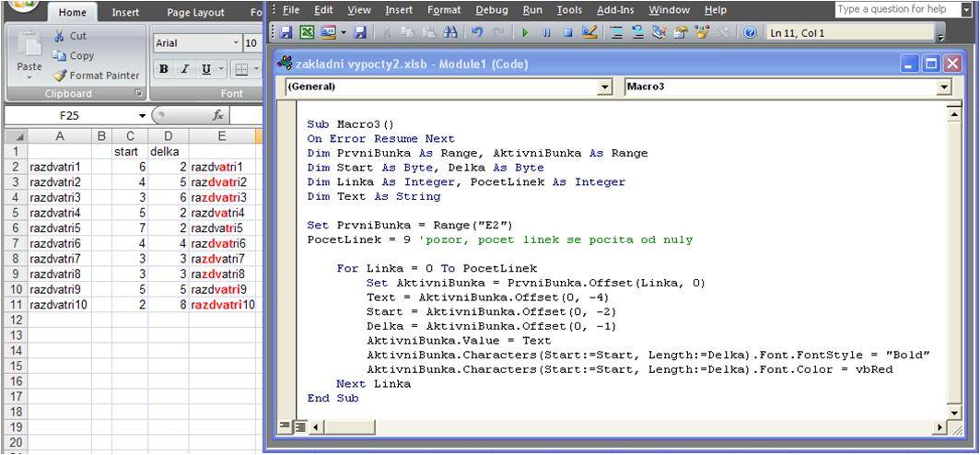Open the Arial font name dropdown
Image resolution: width=980 pixels, height=455 pixels.
point(236,43)
